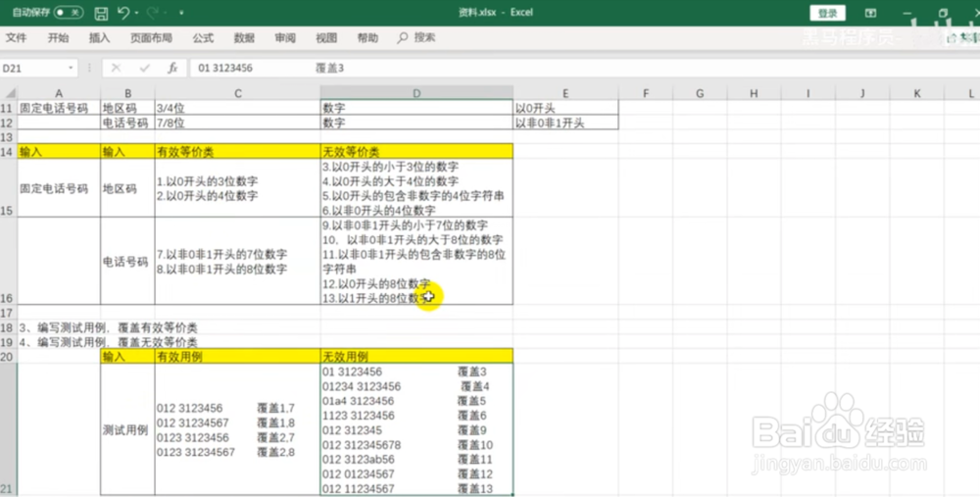This screenshot has height=497, width=980.
Task: Click cell C21 with valid test cases
Action: 237,430
